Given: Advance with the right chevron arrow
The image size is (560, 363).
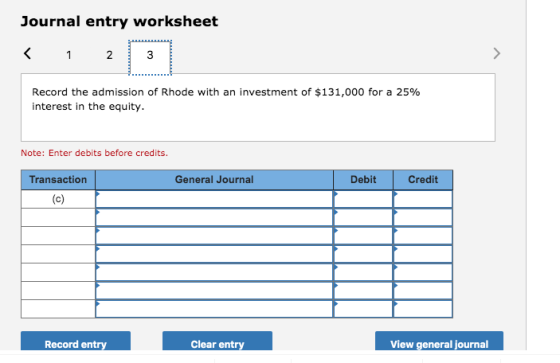Looking at the screenshot, I should click(496, 54).
